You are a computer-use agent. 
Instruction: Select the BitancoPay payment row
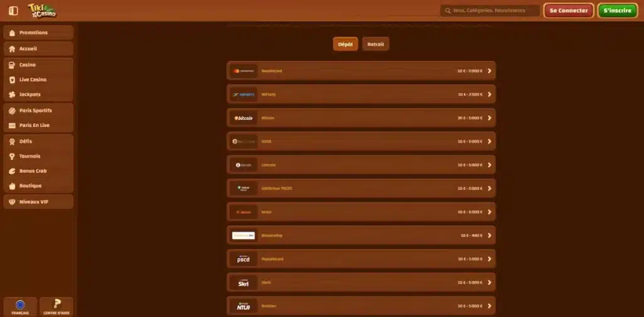pos(361,236)
